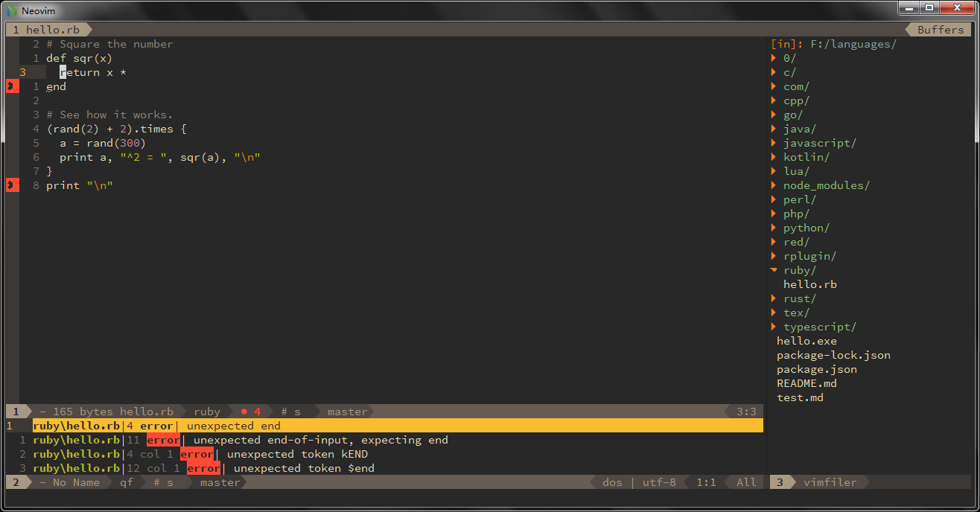Open test.md in the file tree
The height and width of the screenshot is (512, 980).
point(800,397)
